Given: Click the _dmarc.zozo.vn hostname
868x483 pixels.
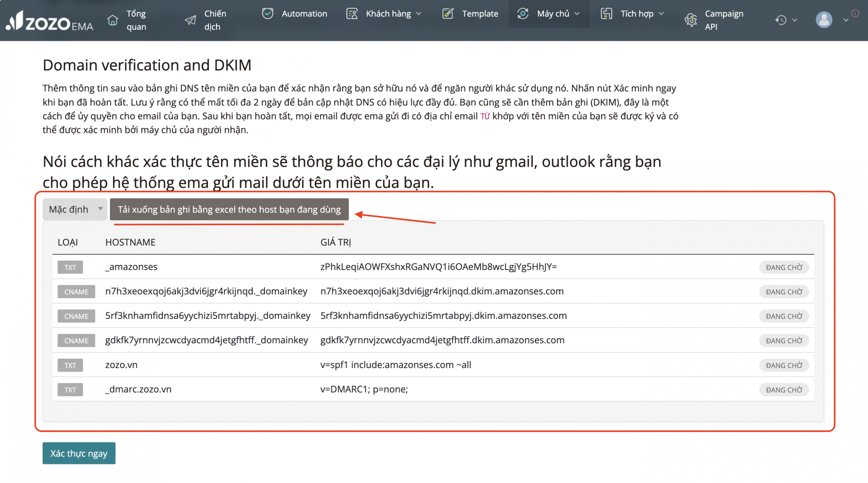Looking at the screenshot, I should (x=138, y=389).
